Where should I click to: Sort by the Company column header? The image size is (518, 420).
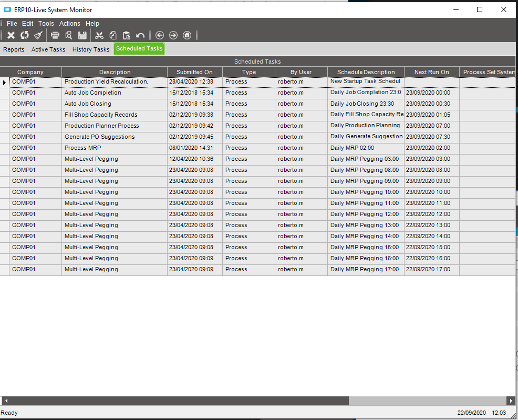pyautogui.click(x=30, y=72)
